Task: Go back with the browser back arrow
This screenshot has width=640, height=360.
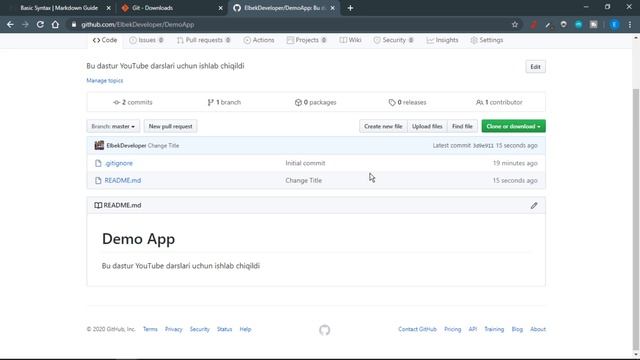Action: [10, 24]
